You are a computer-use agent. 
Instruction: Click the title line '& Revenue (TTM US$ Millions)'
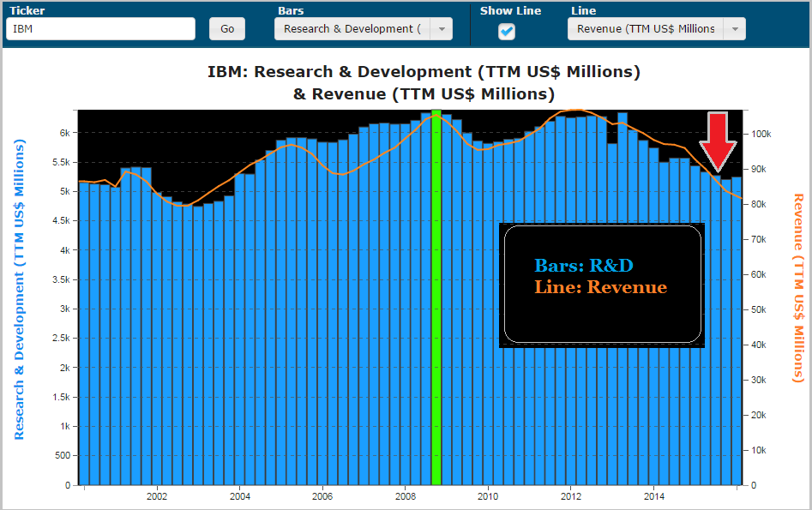424,94
